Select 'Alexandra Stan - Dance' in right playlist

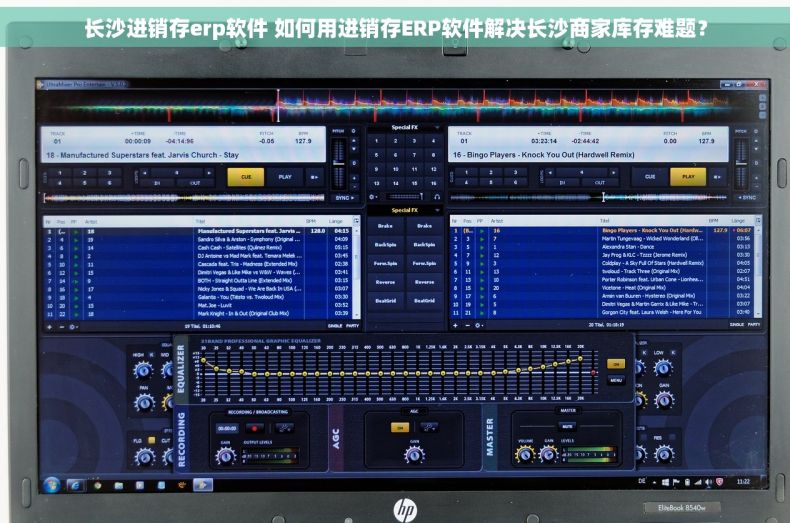pyautogui.click(x=603, y=247)
